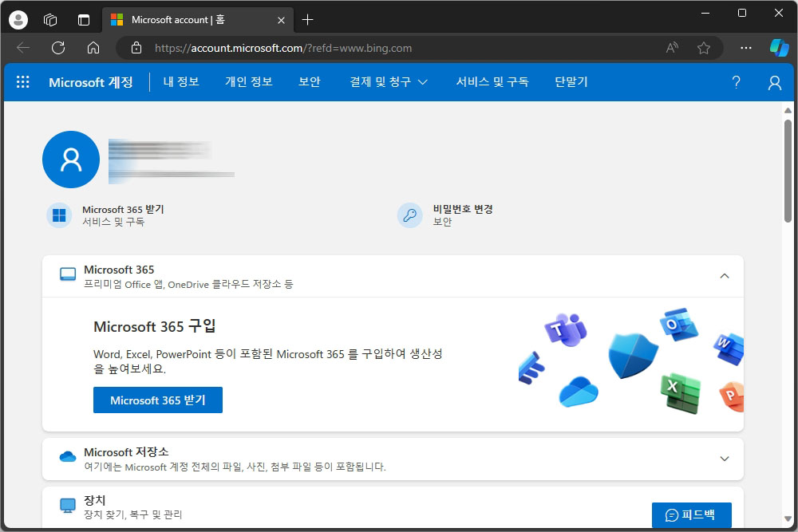Click the Defender shield icon illustration
The height and width of the screenshot is (532, 798).
(x=633, y=356)
